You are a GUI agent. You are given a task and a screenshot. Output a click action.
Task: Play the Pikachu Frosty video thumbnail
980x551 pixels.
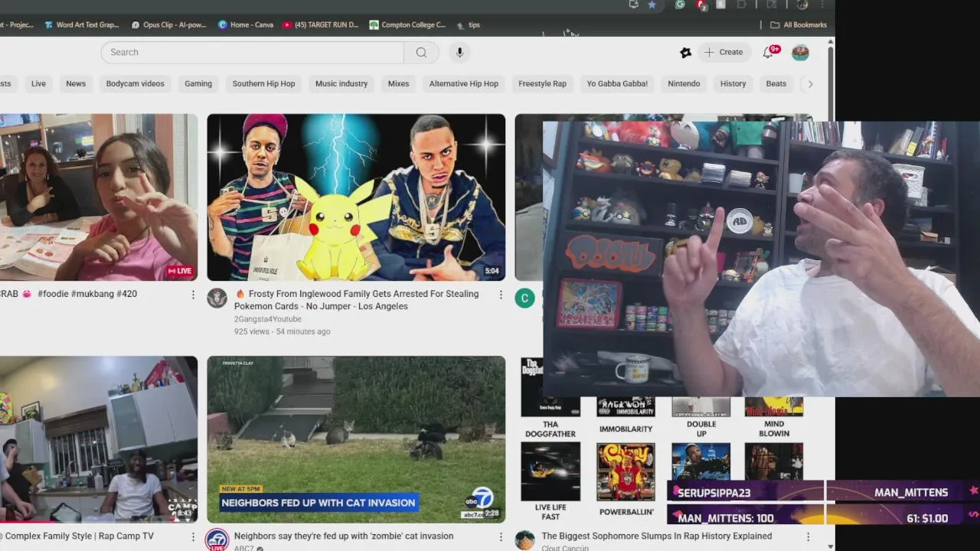pos(356,197)
